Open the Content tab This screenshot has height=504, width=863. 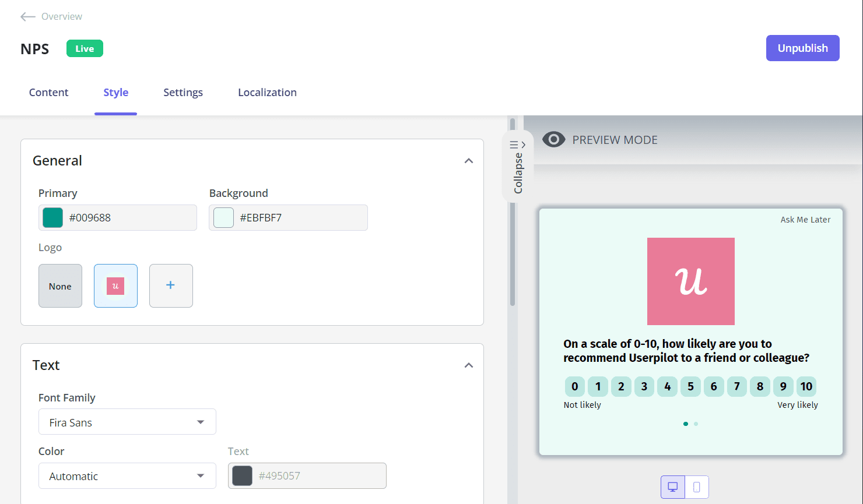click(x=48, y=92)
